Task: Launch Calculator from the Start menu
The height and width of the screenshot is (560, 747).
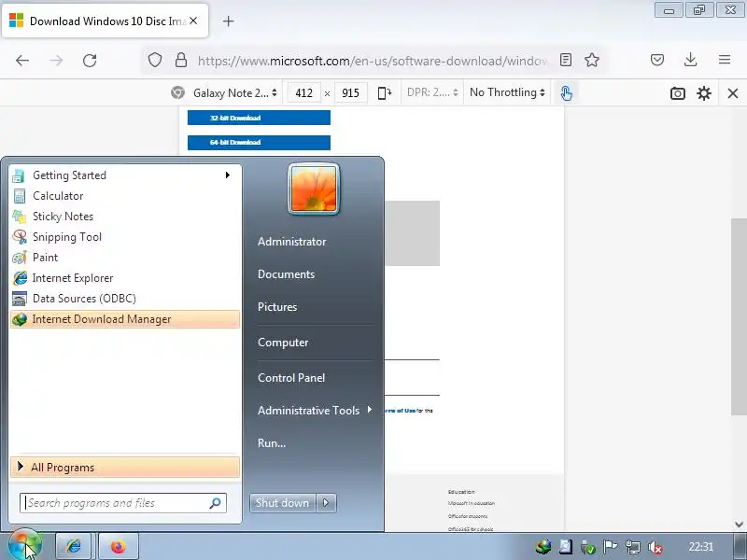Action: [125, 196]
